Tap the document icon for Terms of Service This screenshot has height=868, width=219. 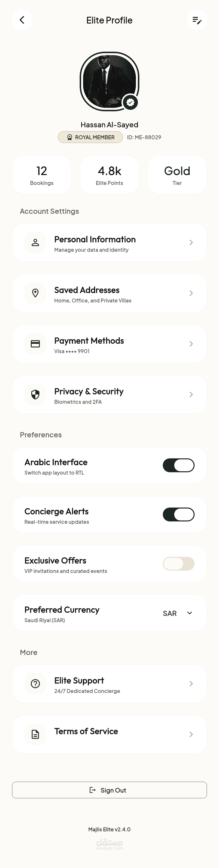point(35,734)
